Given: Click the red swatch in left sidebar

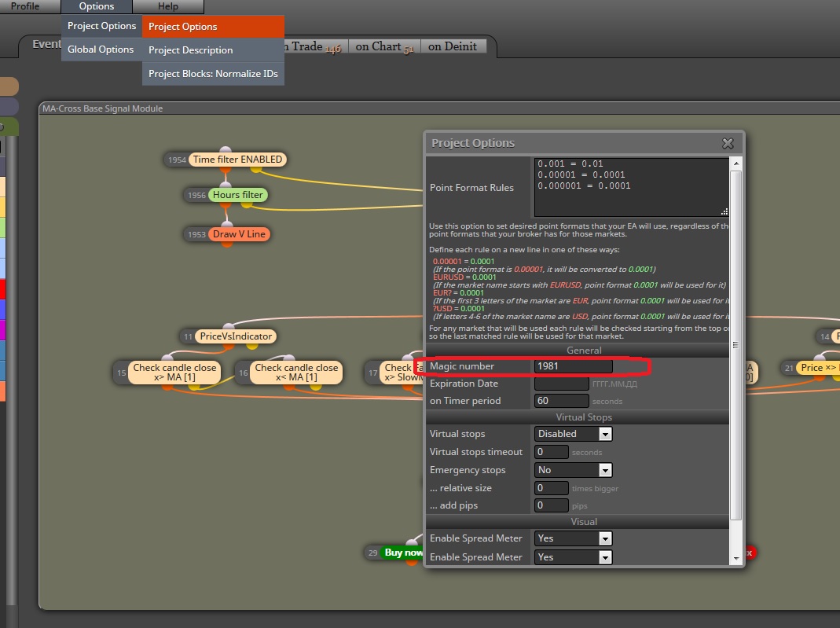Looking at the screenshot, I should pyautogui.click(x=2, y=288).
